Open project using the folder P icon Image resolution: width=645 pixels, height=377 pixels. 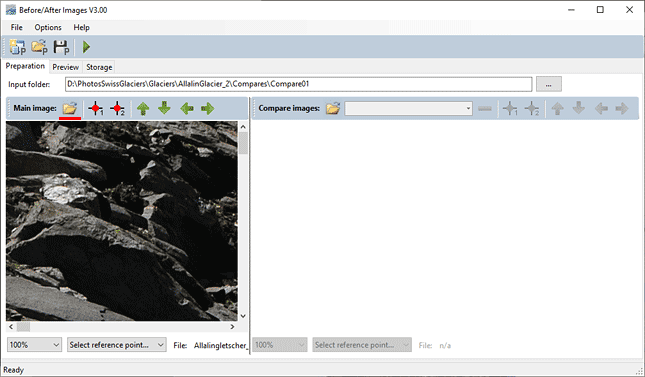click(x=39, y=47)
